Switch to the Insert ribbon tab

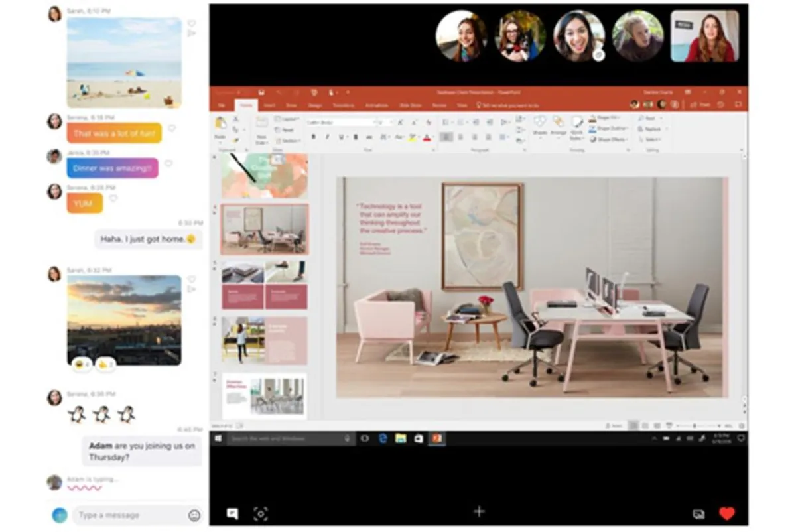[269, 105]
